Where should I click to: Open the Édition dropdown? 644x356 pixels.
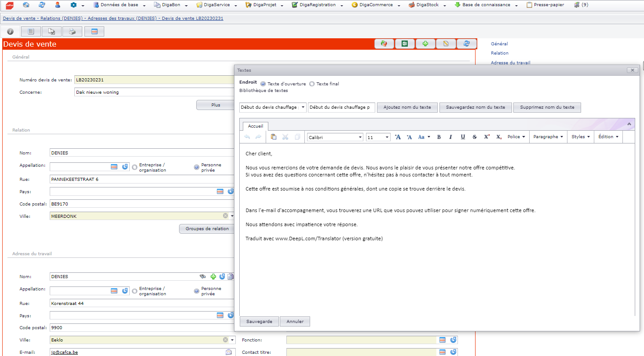click(x=608, y=137)
